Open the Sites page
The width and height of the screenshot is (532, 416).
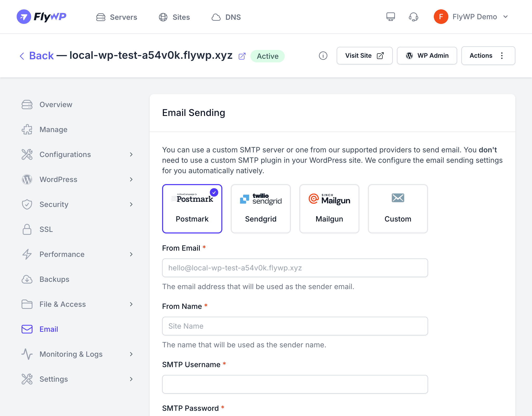click(x=174, y=17)
